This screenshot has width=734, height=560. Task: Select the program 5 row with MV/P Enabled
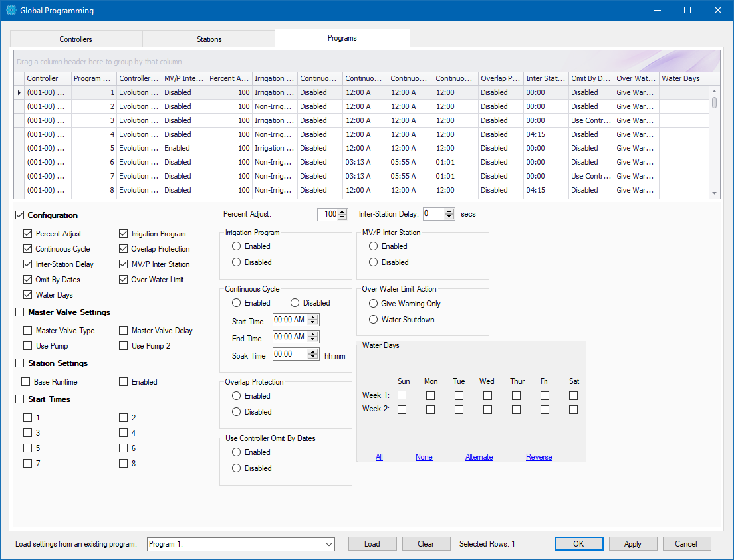[x=362, y=148]
